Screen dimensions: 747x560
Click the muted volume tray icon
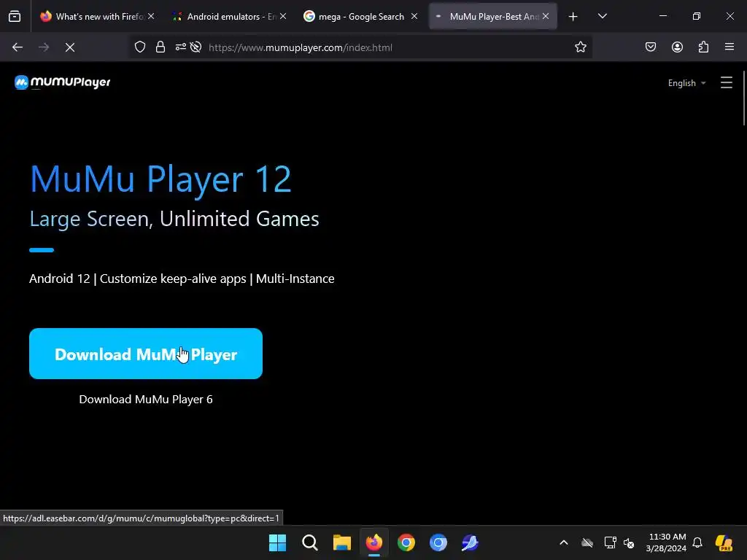629,542
